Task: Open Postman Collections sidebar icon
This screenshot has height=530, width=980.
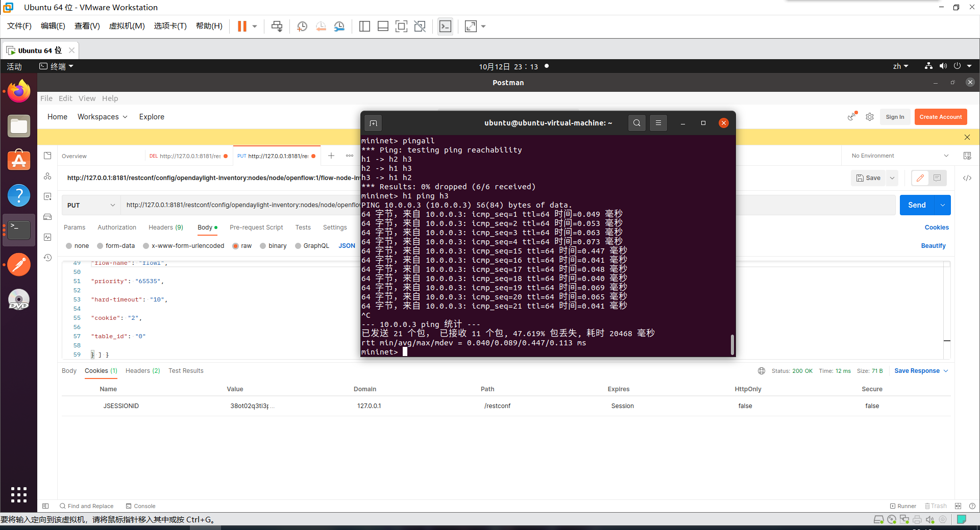Action: pos(47,156)
